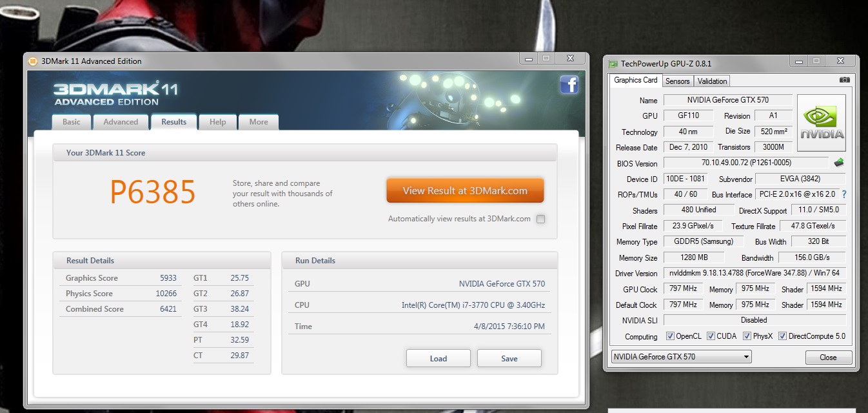Click the BIOS save chip icon
Viewport: 868px width, 413px height.
pyautogui.click(x=839, y=163)
